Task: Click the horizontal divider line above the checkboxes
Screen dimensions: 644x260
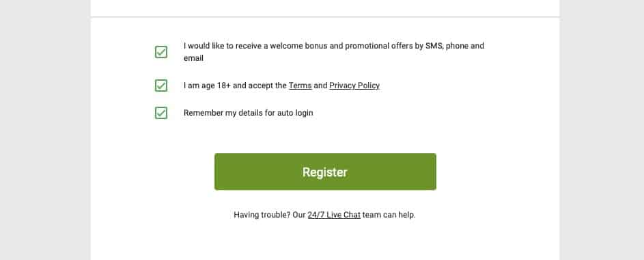Action: click(325, 17)
